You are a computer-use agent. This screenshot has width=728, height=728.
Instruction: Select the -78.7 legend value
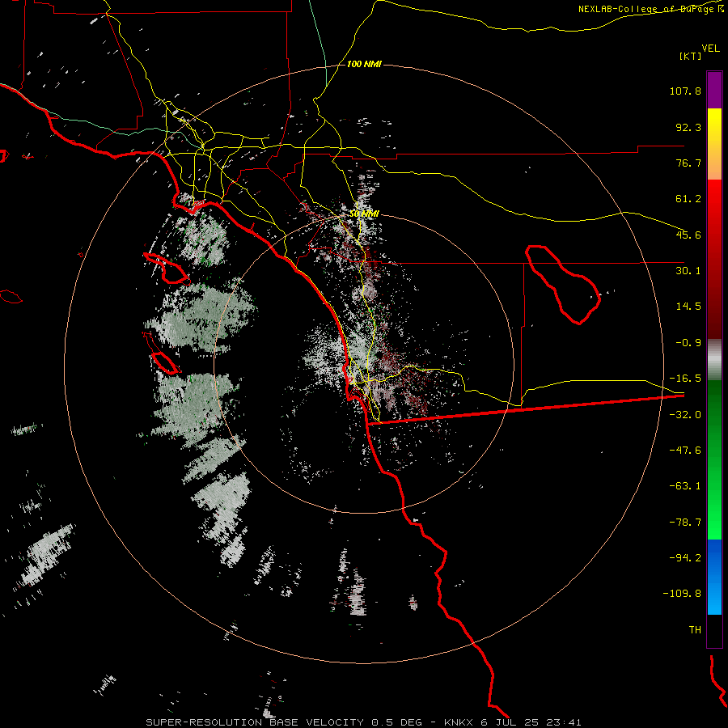tap(685, 523)
